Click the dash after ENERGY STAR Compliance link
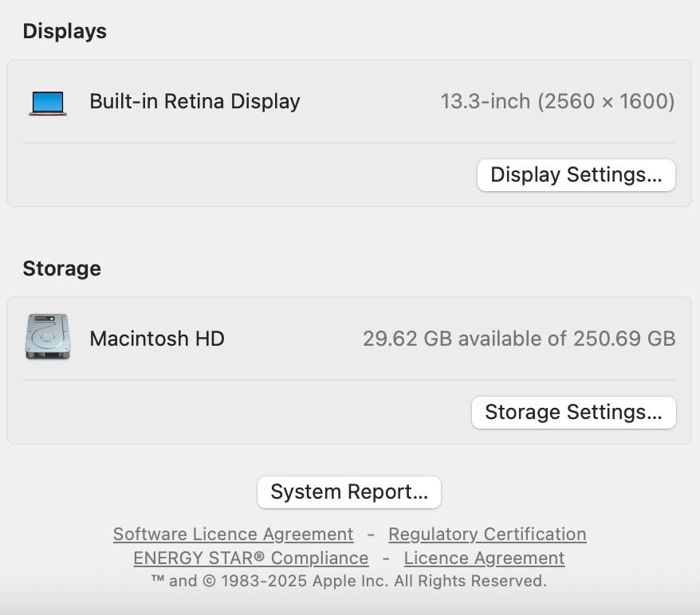Viewport: 700px width, 615px height. pyautogui.click(x=386, y=558)
